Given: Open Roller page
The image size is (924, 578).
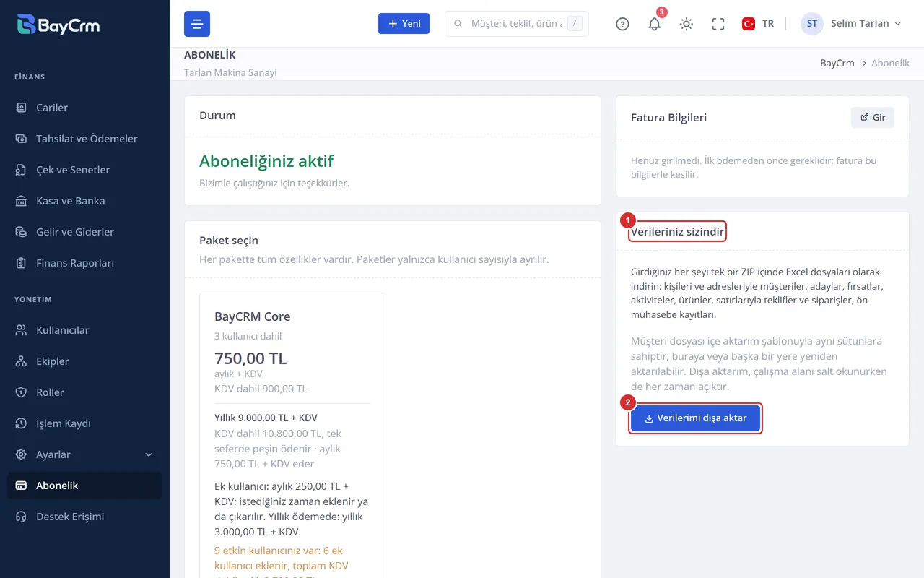Looking at the screenshot, I should click(x=84, y=392).
